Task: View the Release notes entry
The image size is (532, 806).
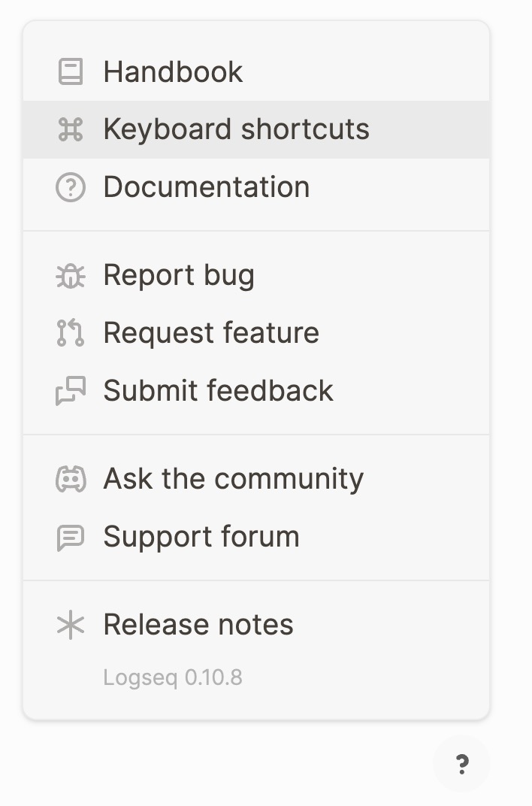Action: (x=256, y=625)
